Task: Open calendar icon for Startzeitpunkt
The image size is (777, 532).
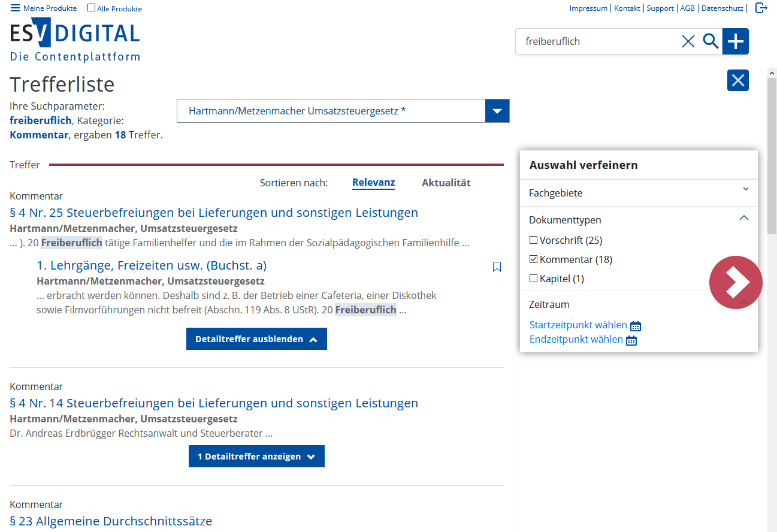Action: pos(636,326)
